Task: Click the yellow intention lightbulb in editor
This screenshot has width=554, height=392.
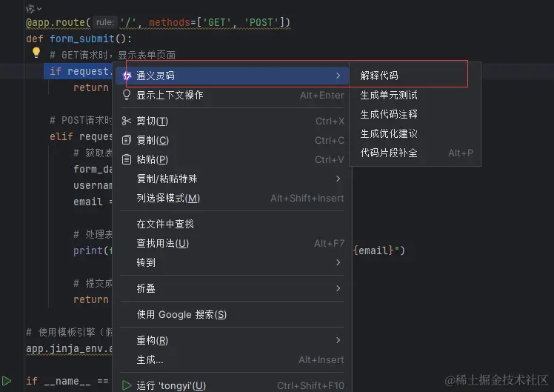Action: [36, 53]
